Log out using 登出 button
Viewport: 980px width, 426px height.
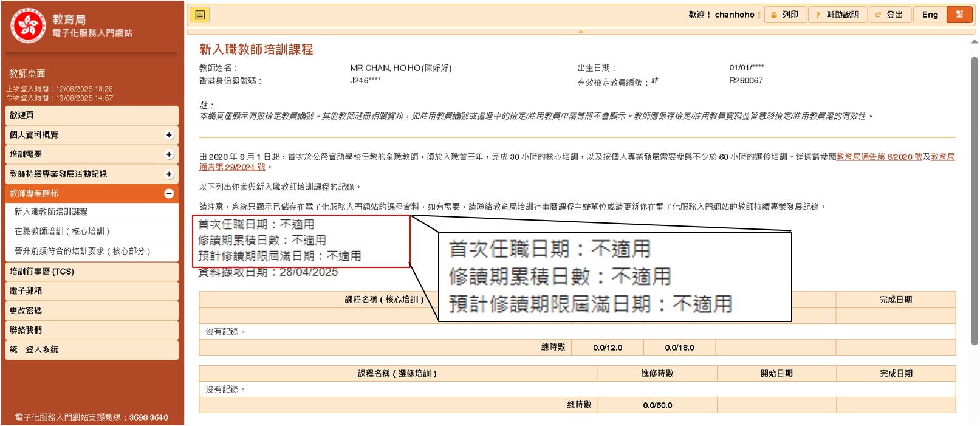[x=889, y=15]
